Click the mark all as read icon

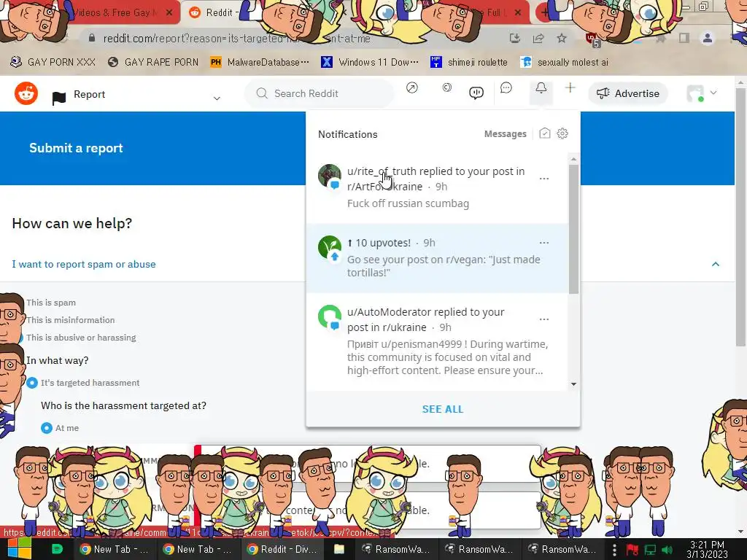tap(544, 133)
